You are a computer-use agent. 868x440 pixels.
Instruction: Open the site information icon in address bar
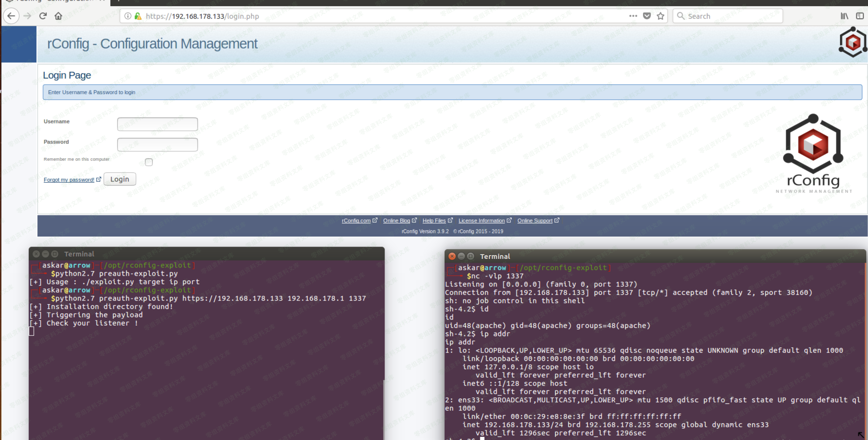pos(128,16)
